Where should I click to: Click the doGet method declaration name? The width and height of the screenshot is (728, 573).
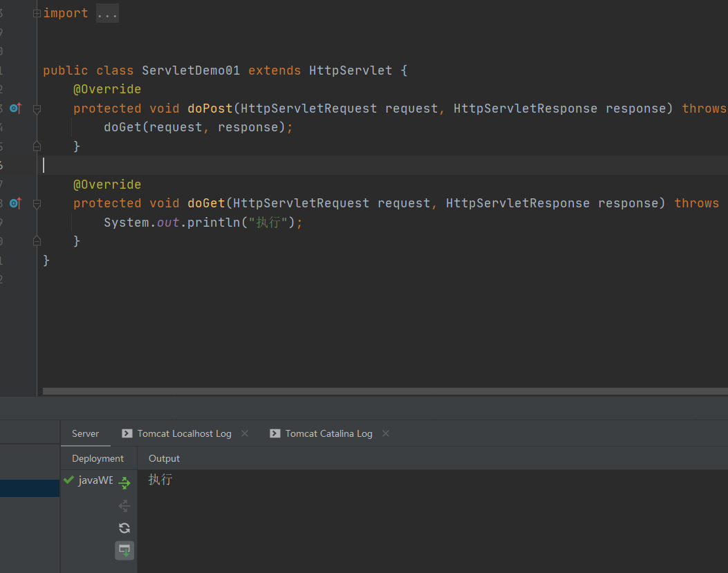click(x=206, y=203)
